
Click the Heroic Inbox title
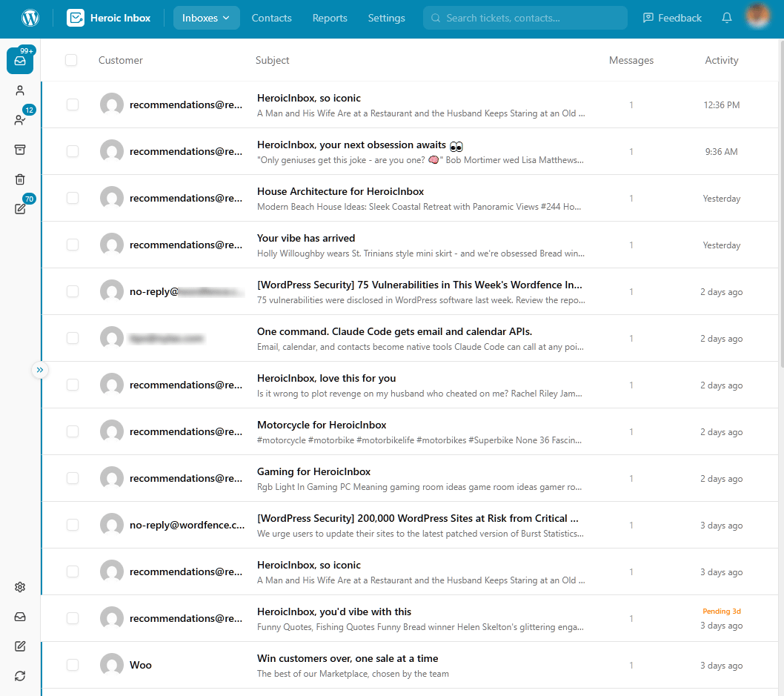tap(121, 18)
